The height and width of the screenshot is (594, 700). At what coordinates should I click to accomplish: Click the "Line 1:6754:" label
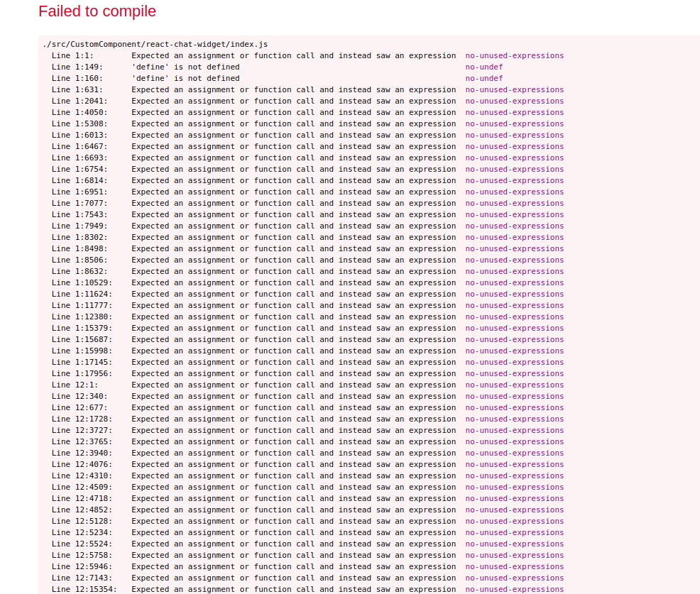[80, 170]
